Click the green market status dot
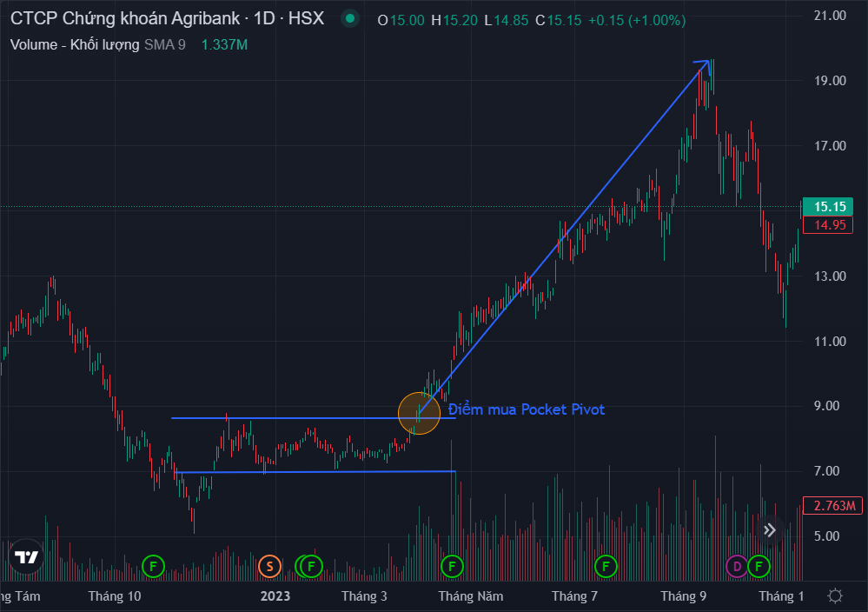This screenshot has height=612, width=868. coord(350,19)
